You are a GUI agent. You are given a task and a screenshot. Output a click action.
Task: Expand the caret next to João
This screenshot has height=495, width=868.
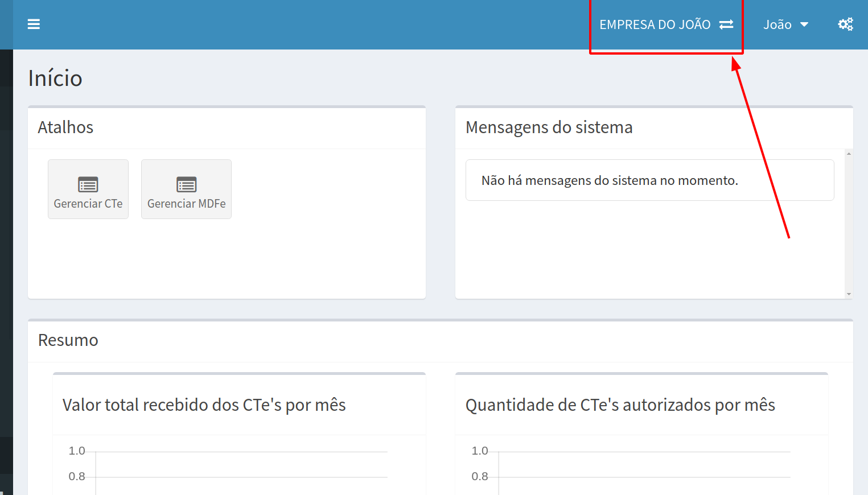[804, 24]
